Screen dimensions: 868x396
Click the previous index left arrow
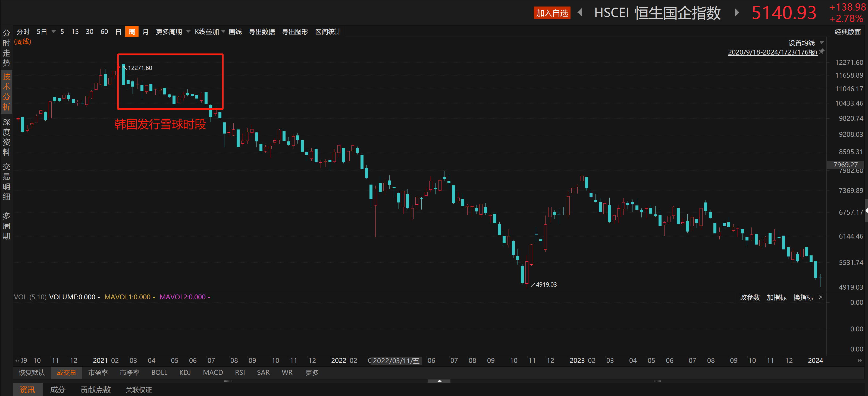(580, 13)
